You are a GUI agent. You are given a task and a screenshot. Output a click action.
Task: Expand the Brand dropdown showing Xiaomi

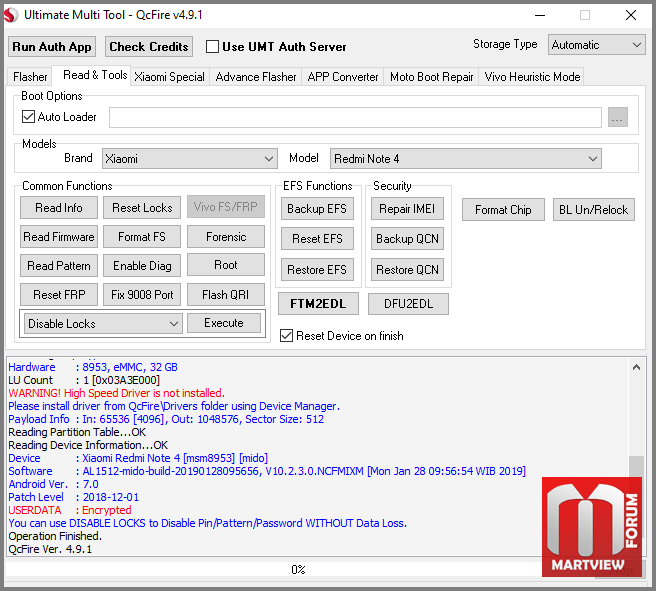tap(190, 159)
